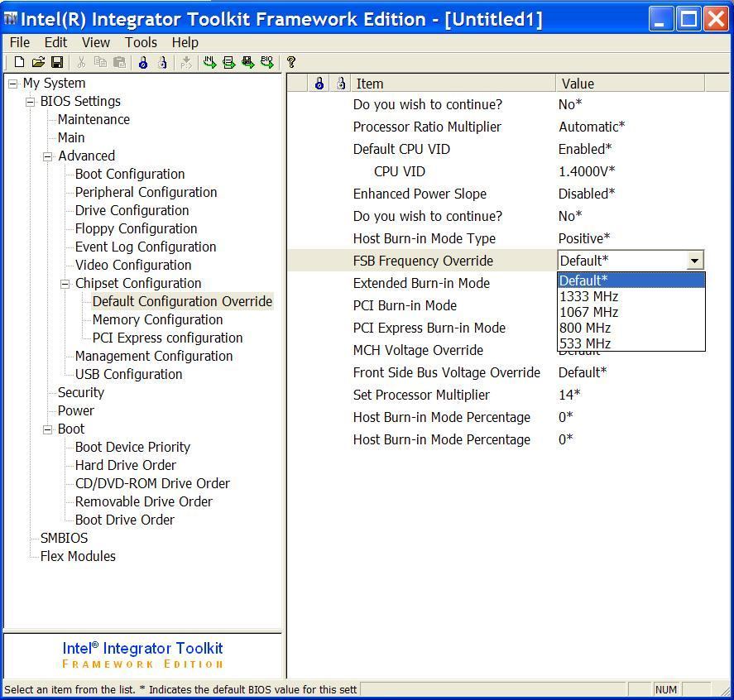Select Main under BIOS Settings

tap(71, 137)
